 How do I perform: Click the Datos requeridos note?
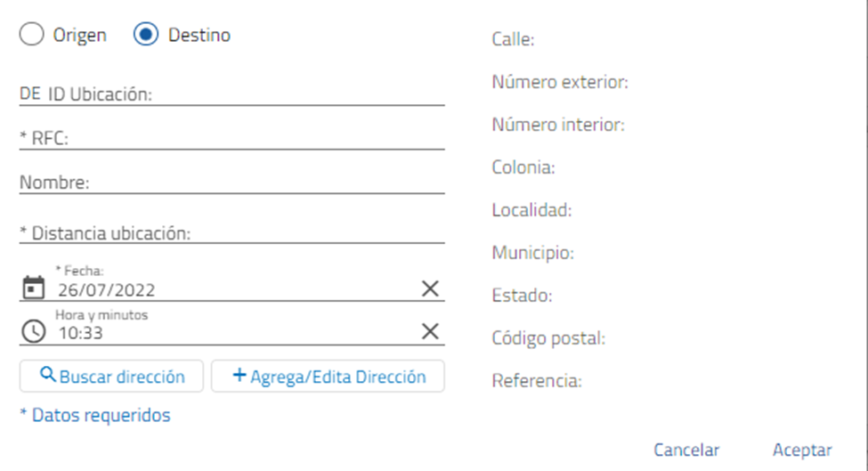pyautogui.click(x=95, y=415)
